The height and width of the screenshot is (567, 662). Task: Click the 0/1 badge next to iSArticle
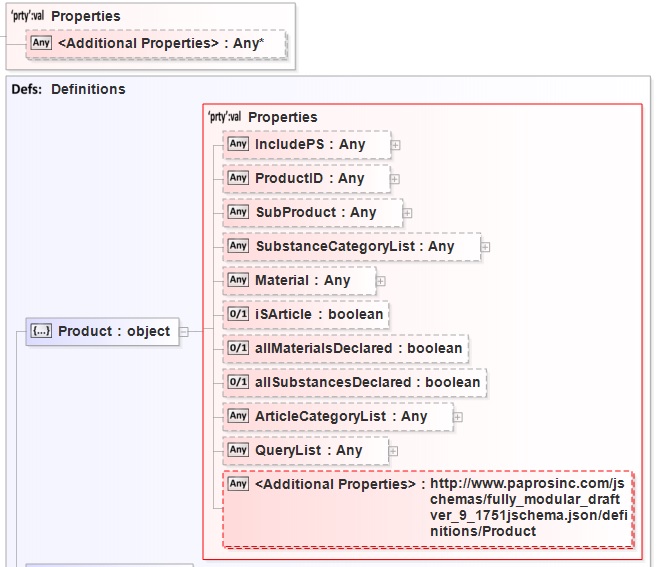[238, 314]
